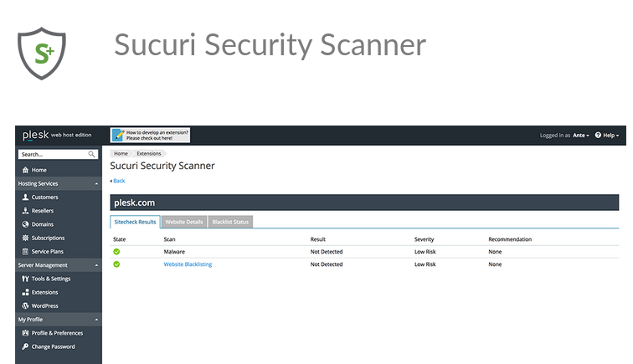Screen dimensions: 633x364
Task: Open the Website Blacklisting link
Action: 188,264
